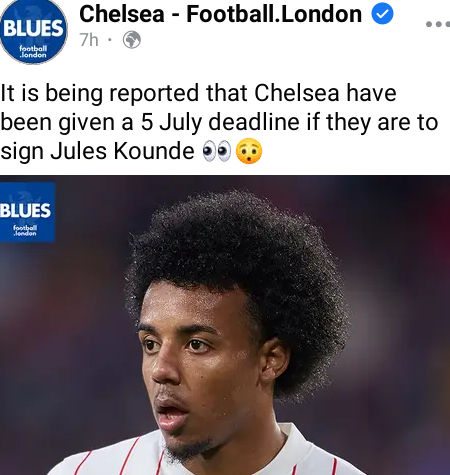Open the player photo attached to the post
450x475 pixels.
coord(225,325)
